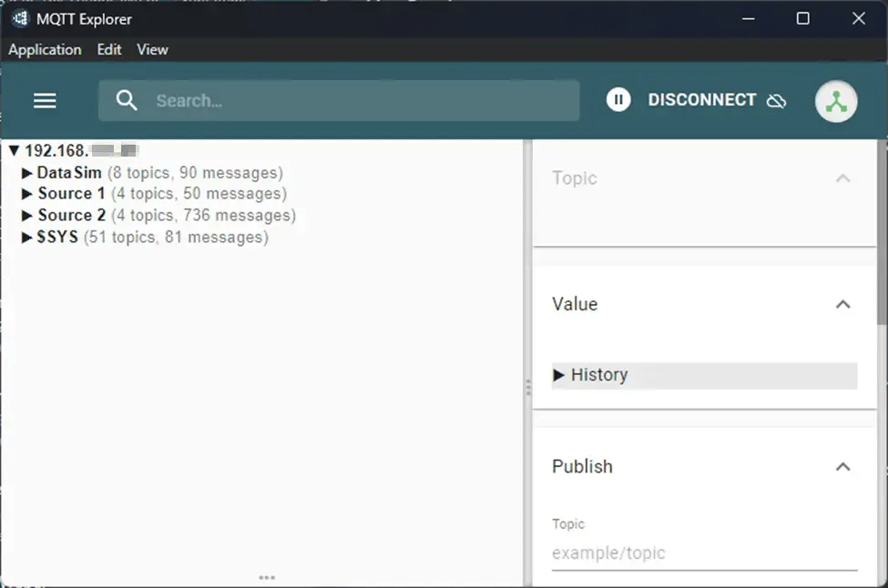This screenshot has width=888, height=588.
Task: Collapse the Value panel
Action: tap(842, 304)
